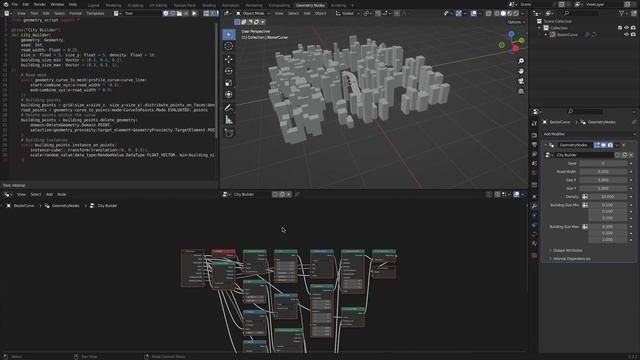Click the perspective/orthographic grid icon in viewport
Screen dimensions: 640x360
coord(521,91)
